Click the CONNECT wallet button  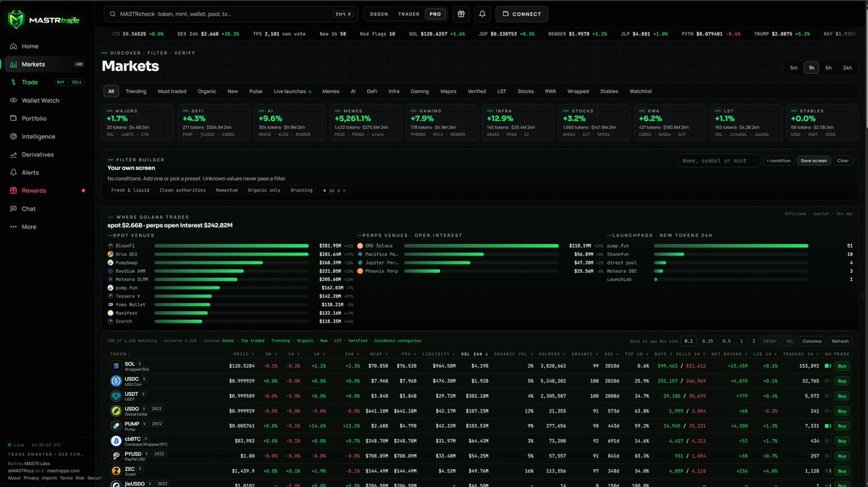[x=521, y=14]
